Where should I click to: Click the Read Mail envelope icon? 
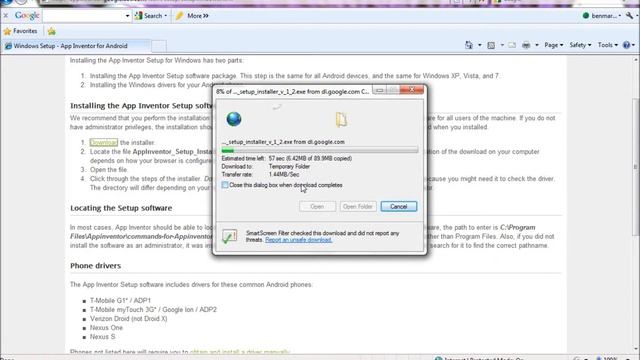[x=512, y=45]
